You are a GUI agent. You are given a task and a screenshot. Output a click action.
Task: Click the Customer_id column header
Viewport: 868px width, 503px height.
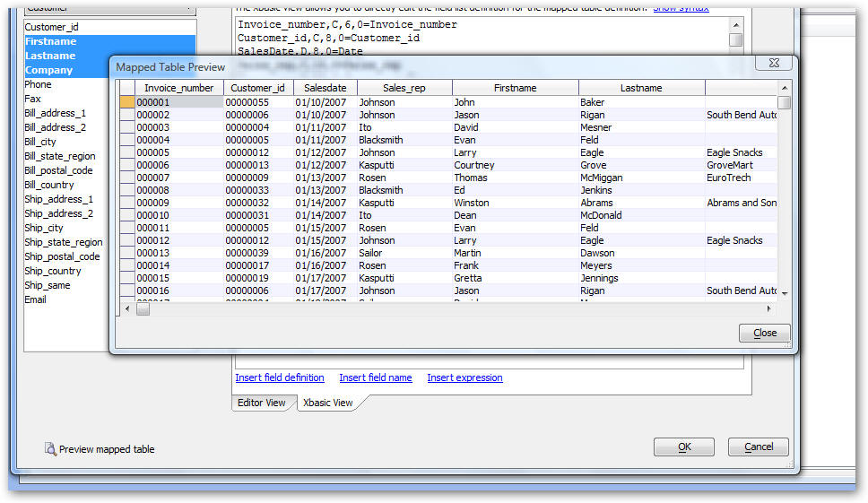pos(258,88)
